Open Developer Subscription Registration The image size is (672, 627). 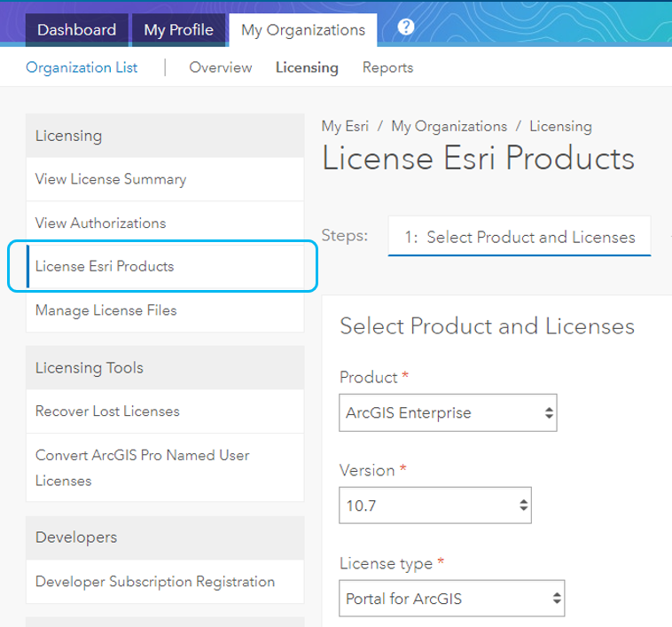(165, 582)
